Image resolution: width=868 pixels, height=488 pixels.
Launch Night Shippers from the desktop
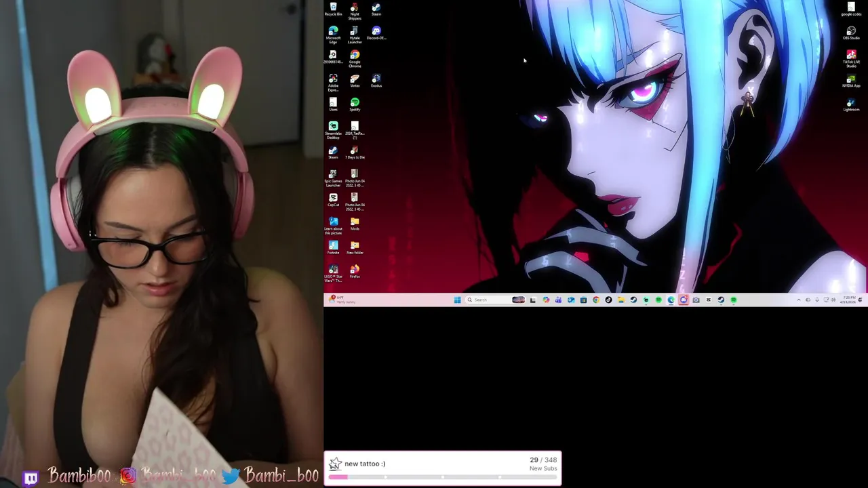(x=355, y=11)
